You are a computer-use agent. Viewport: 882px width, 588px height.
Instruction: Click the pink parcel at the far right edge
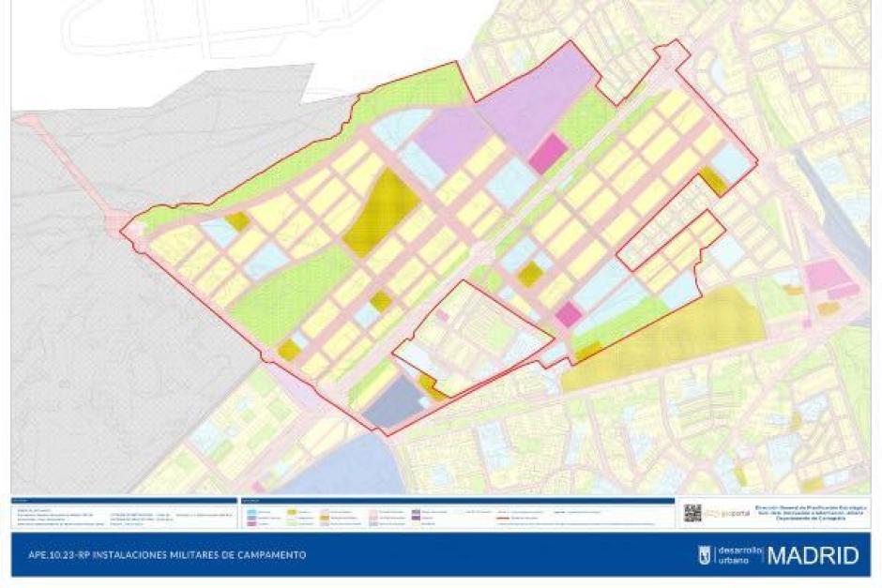point(828,275)
